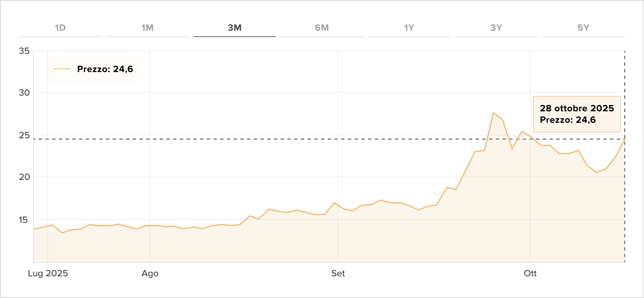Click the highest peak of the price line
The image size is (644, 298).
(493, 113)
